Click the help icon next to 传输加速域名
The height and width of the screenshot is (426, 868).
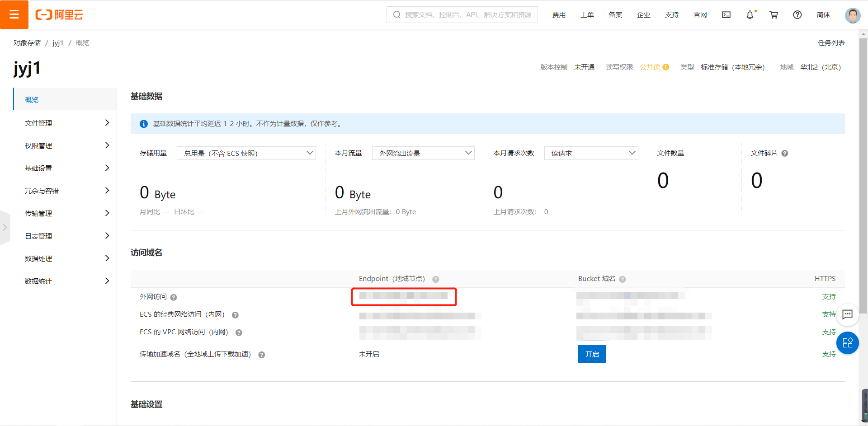[261, 355]
